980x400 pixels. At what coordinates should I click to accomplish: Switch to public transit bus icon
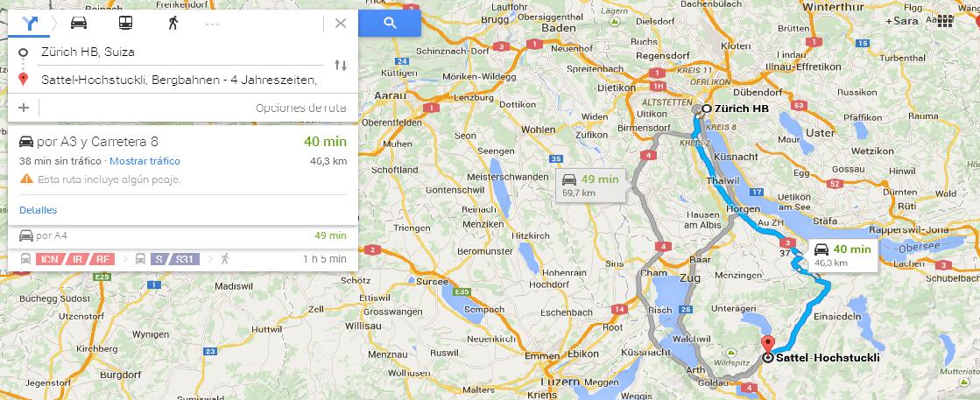(125, 23)
